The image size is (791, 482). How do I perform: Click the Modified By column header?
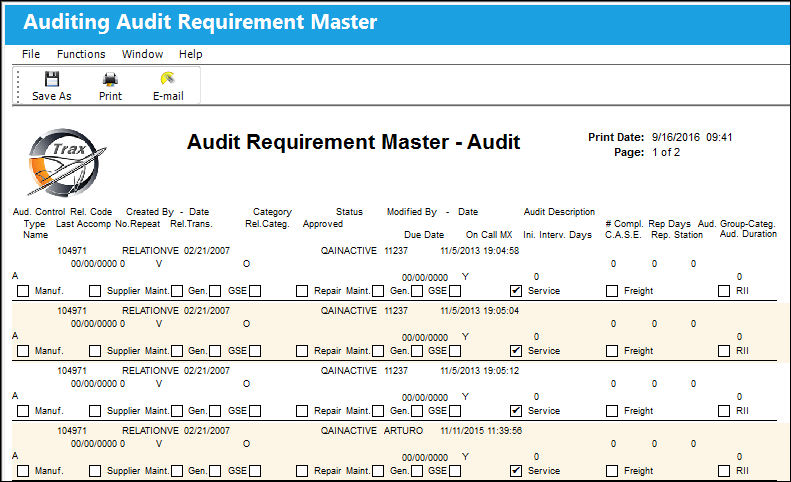412,212
